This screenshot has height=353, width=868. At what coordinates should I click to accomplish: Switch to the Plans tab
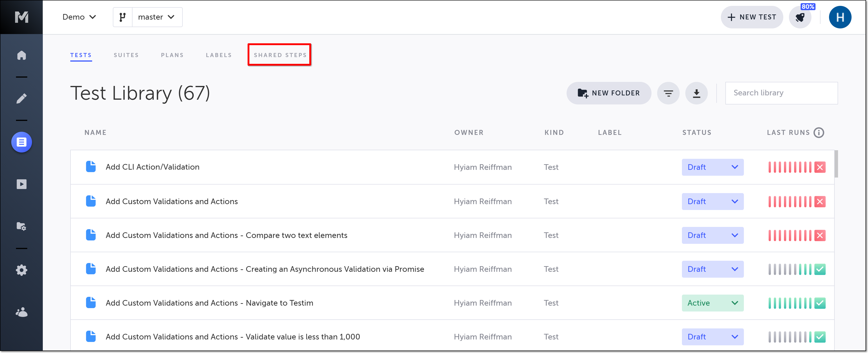(x=172, y=55)
